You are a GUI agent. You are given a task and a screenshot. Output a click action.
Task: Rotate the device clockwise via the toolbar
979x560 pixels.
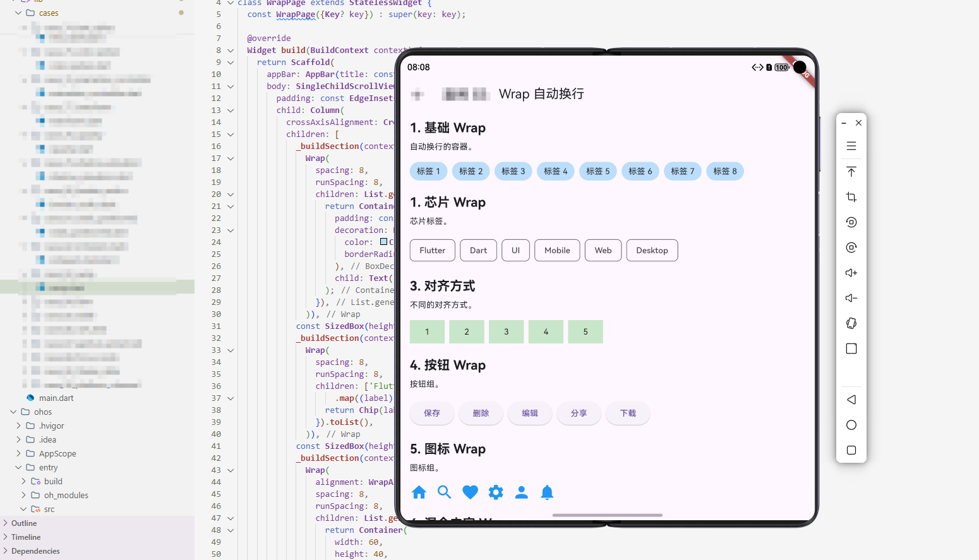851,247
